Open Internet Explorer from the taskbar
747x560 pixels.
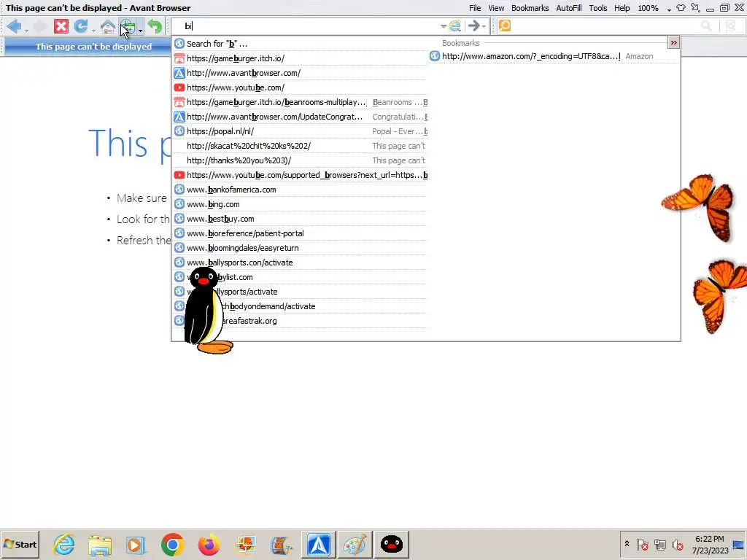click(x=64, y=544)
